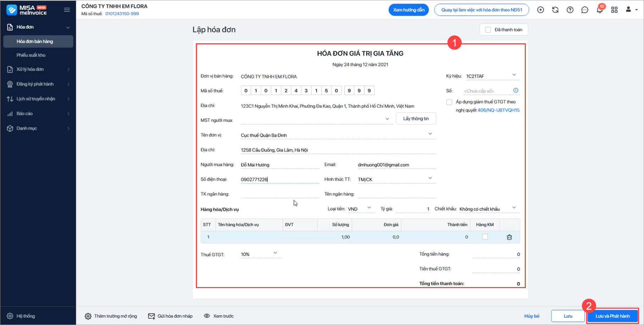This screenshot has height=325, width=644.
Task: Click the buyer Địa chỉ field with 1258 Cầu Đuống
Action: (x=338, y=150)
